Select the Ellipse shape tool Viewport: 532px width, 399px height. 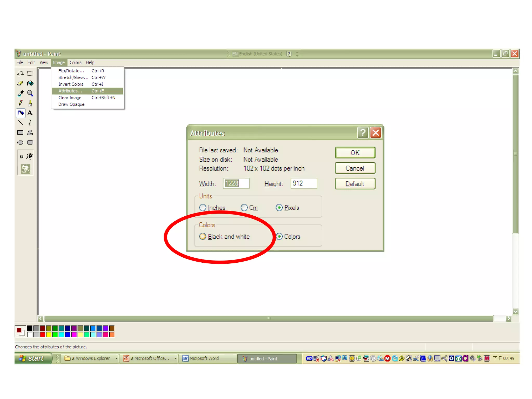[x=20, y=143]
